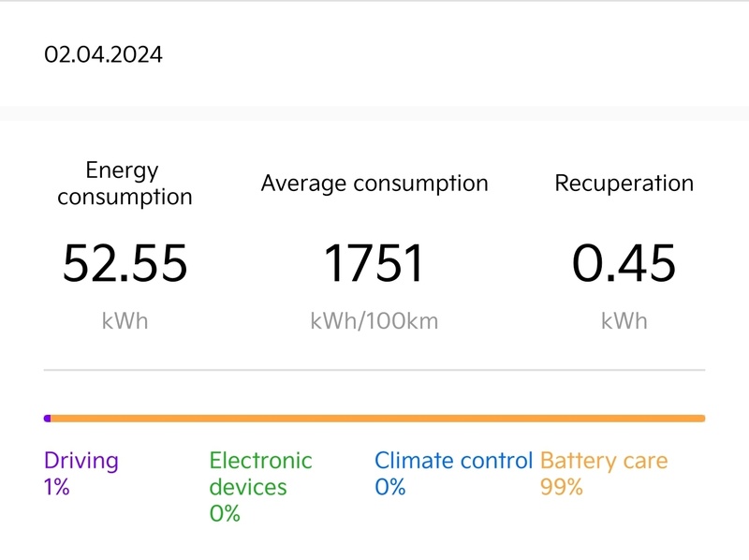Click the orange Battery care bar segment
Viewport: 749px width, 560px height.
pos(374,419)
